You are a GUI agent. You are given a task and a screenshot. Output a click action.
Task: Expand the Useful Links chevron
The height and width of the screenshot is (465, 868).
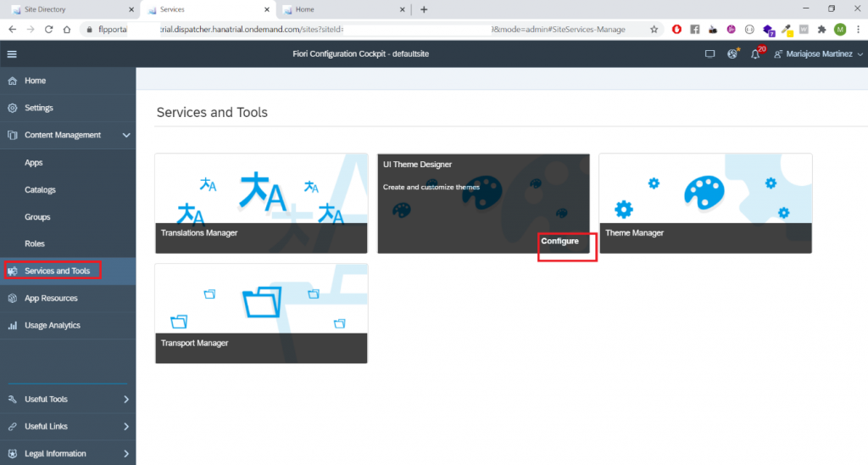click(126, 426)
